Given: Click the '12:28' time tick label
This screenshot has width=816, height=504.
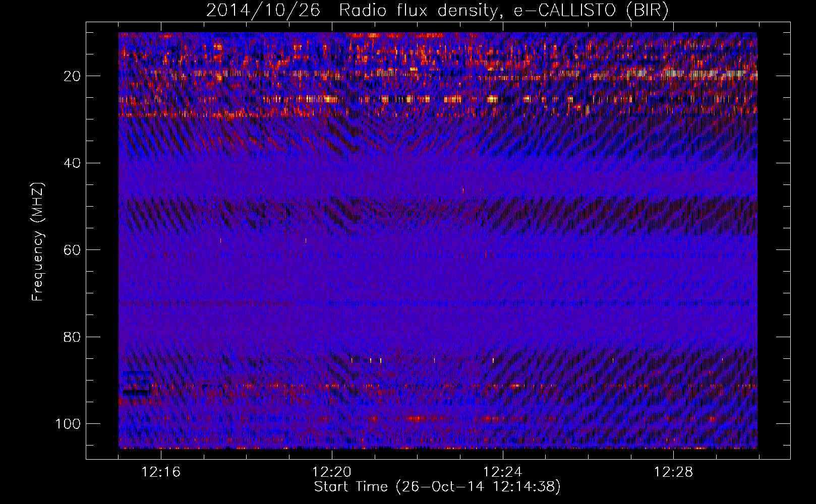Looking at the screenshot, I should (674, 472).
